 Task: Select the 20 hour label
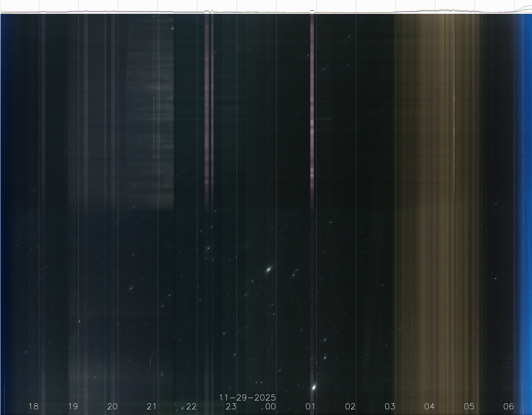click(x=112, y=406)
